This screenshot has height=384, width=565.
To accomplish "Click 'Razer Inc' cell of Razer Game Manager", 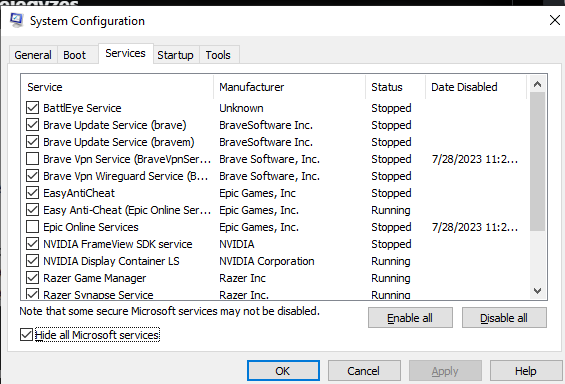I will [x=243, y=278].
